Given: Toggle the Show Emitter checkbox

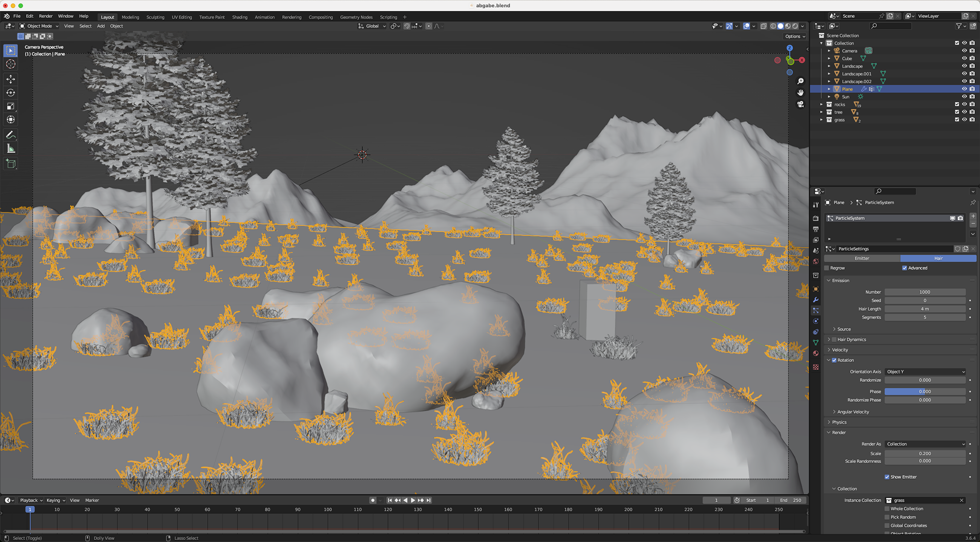Looking at the screenshot, I should [x=887, y=478].
